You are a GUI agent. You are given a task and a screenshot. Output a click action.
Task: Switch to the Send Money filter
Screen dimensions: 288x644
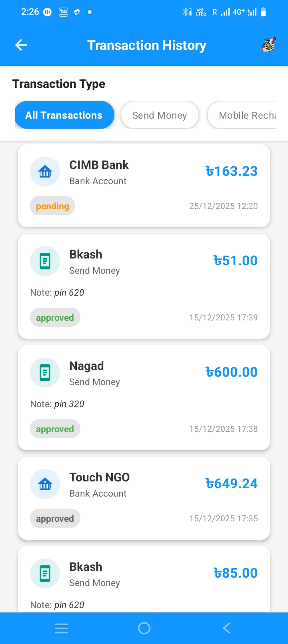click(160, 115)
